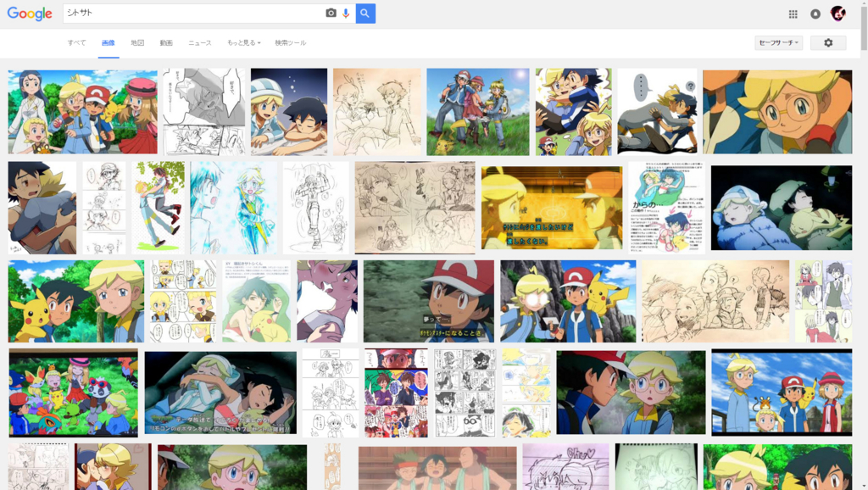Open the notifications bell
868x490 pixels.
coord(815,14)
